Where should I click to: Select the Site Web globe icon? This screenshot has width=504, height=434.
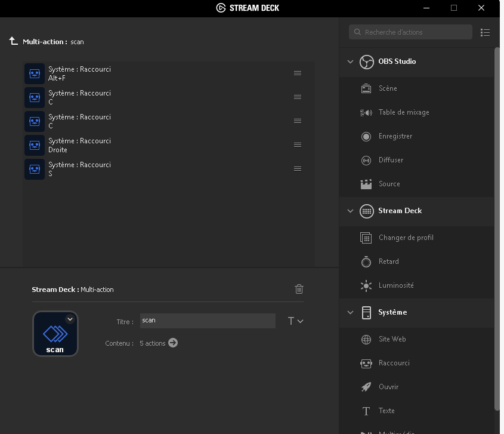[366, 340]
